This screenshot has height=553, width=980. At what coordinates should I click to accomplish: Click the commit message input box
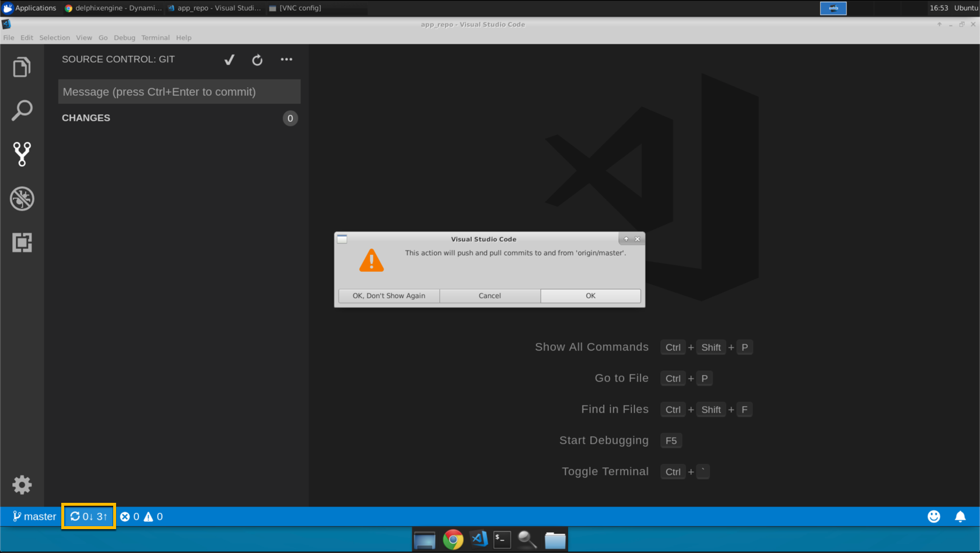[179, 92]
